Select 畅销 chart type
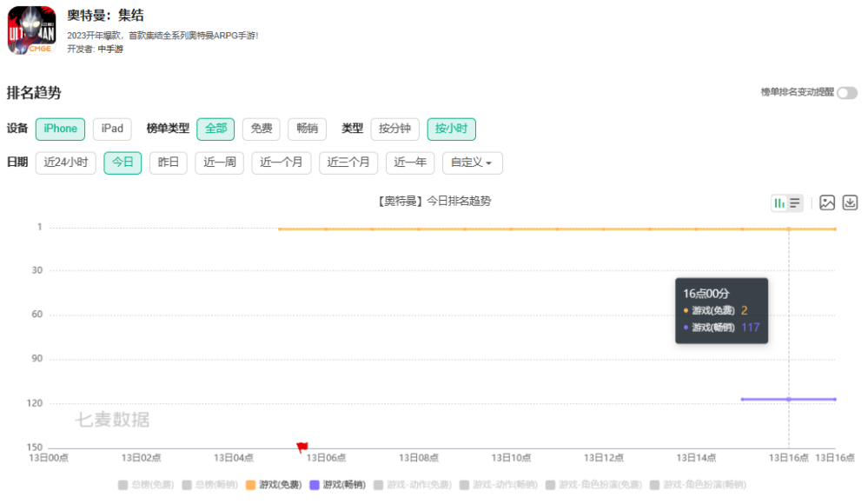868x504 pixels. pyautogui.click(x=308, y=129)
